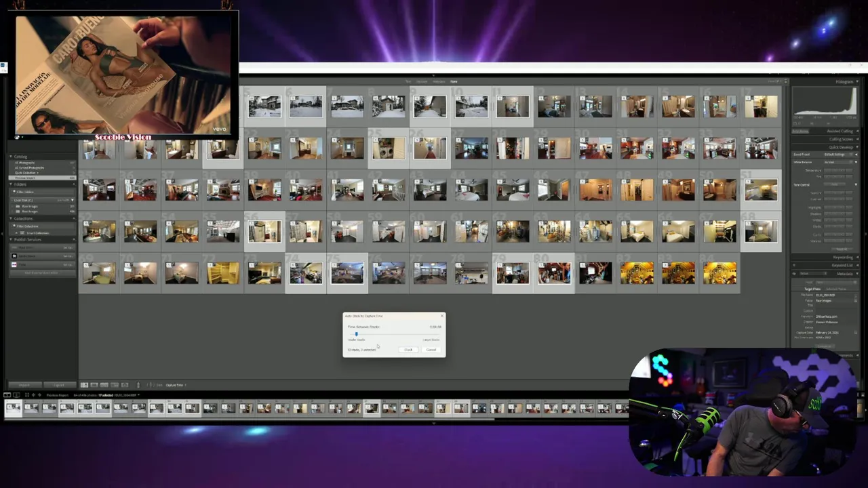Adjust the Time Between Stacks slider handle
The height and width of the screenshot is (488, 868).
(356, 333)
